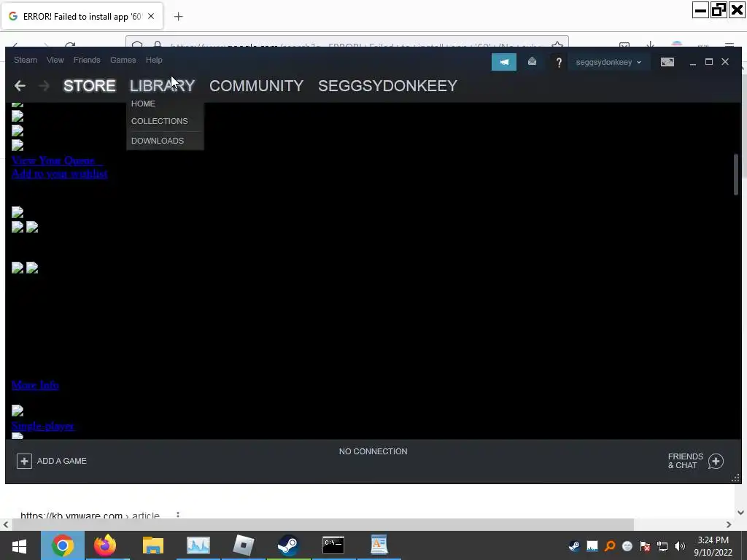Click the FRIENDS & CHAT button

tap(696, 461)
